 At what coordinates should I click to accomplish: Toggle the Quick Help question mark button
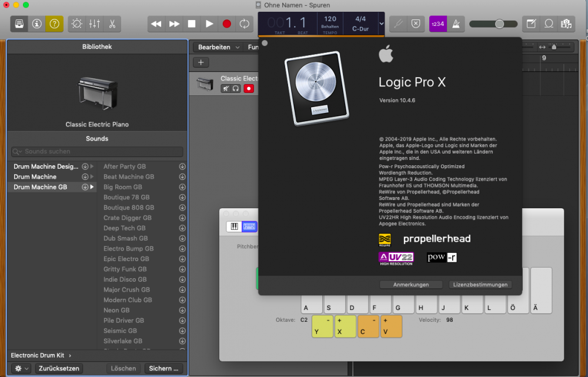click(54, 24)
